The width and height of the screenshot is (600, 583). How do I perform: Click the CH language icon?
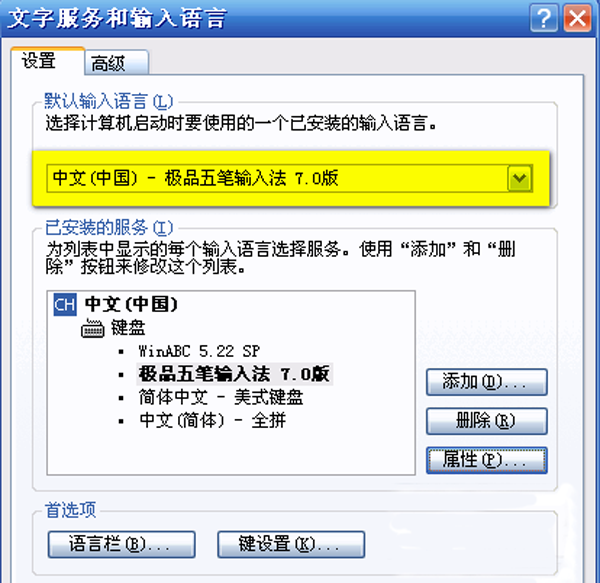click(65, 305)
